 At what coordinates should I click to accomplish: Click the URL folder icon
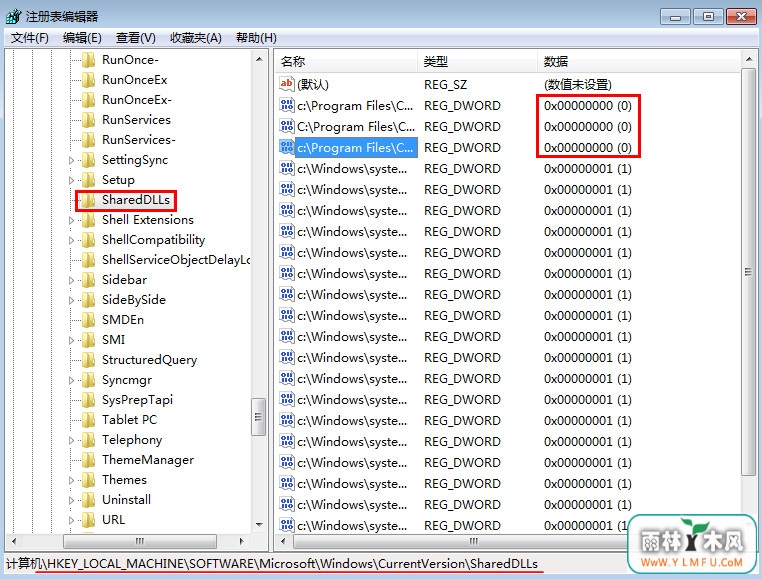click(x=88, y=520)
